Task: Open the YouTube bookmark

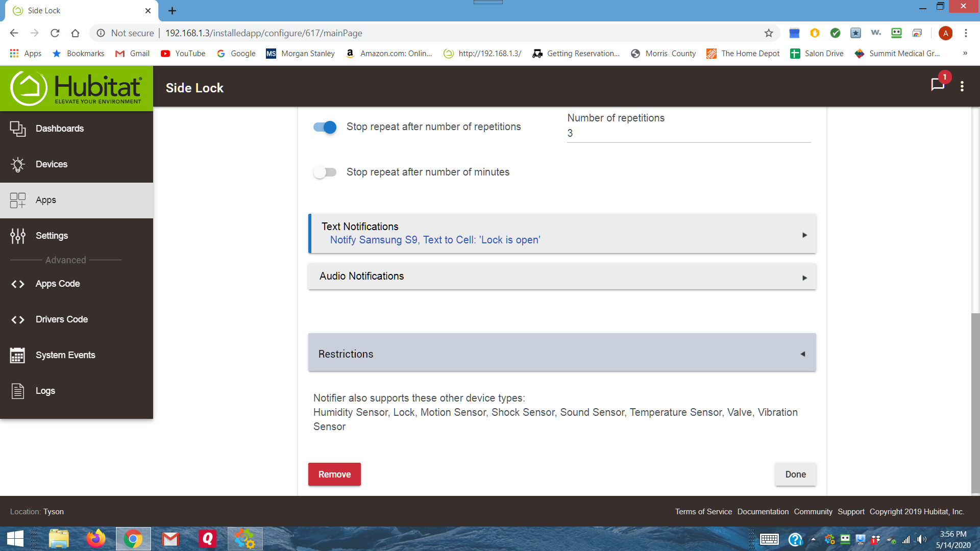Action: point(183,54)
